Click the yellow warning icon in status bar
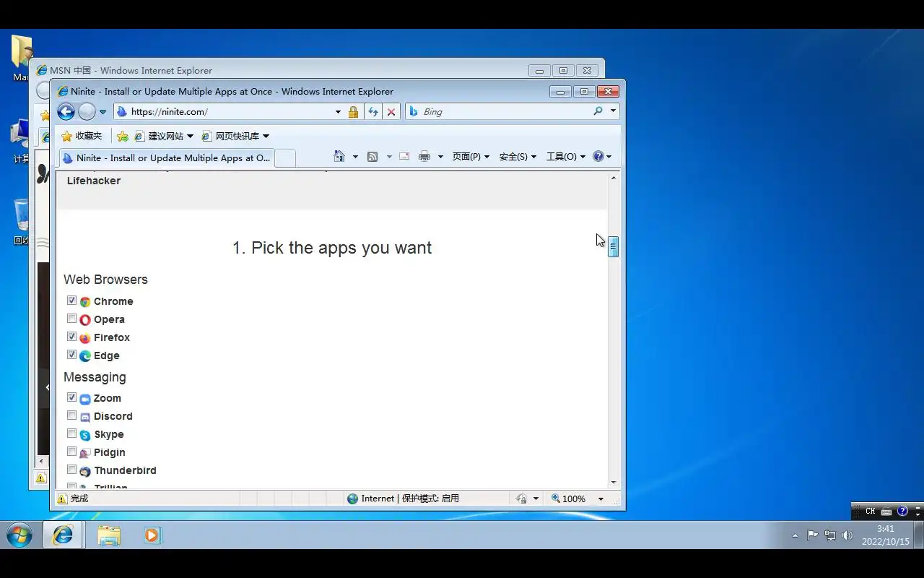The width and height of the screenshot is (924, 578). [62, 499]
